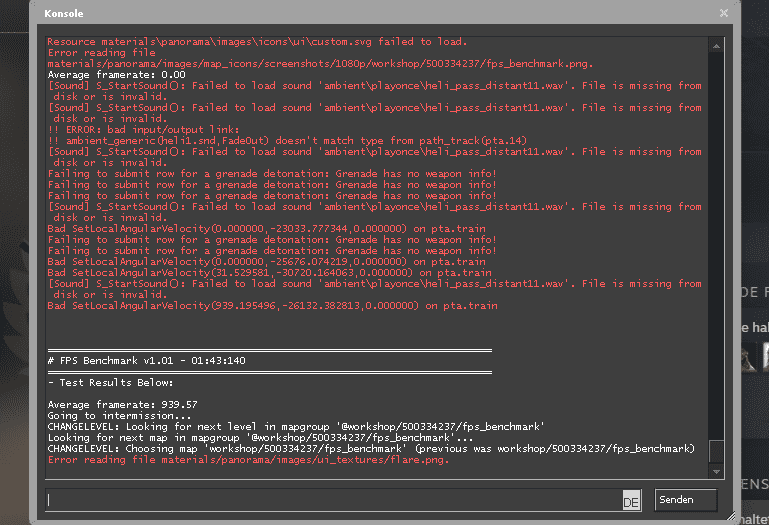Click the custom.svg failed to load line
769x525 pixels.
257,42
